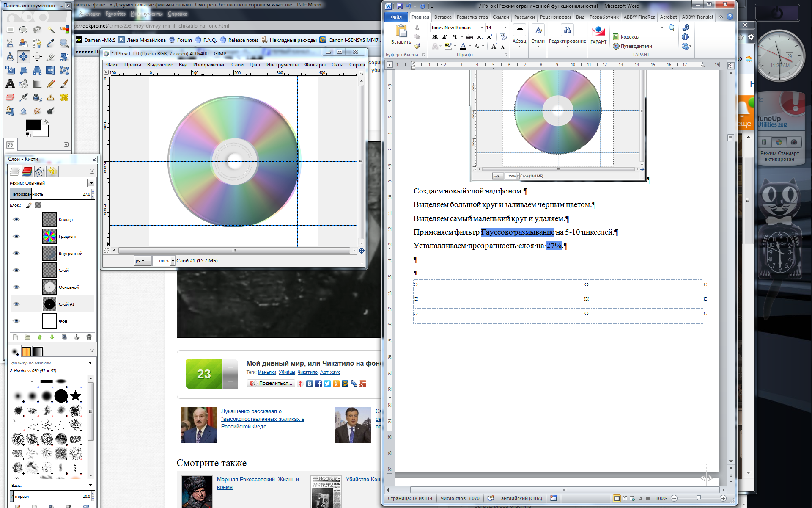Open the Выделение menu in GIMP

(x=160, y=65)
